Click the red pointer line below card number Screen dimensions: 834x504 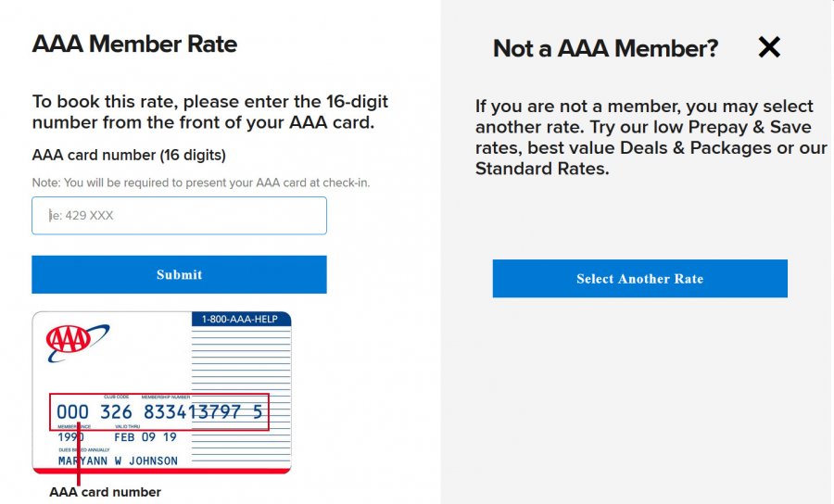[x=78, y=459]
